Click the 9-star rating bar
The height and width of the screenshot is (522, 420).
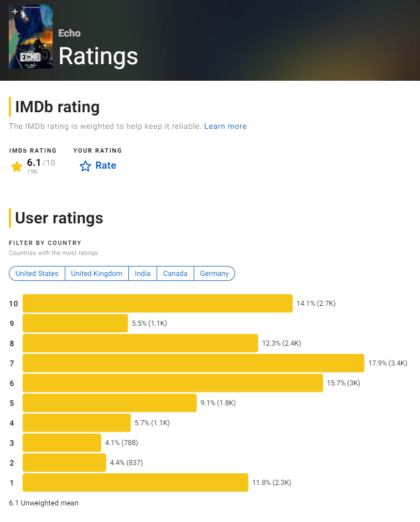tap(75, 323)
